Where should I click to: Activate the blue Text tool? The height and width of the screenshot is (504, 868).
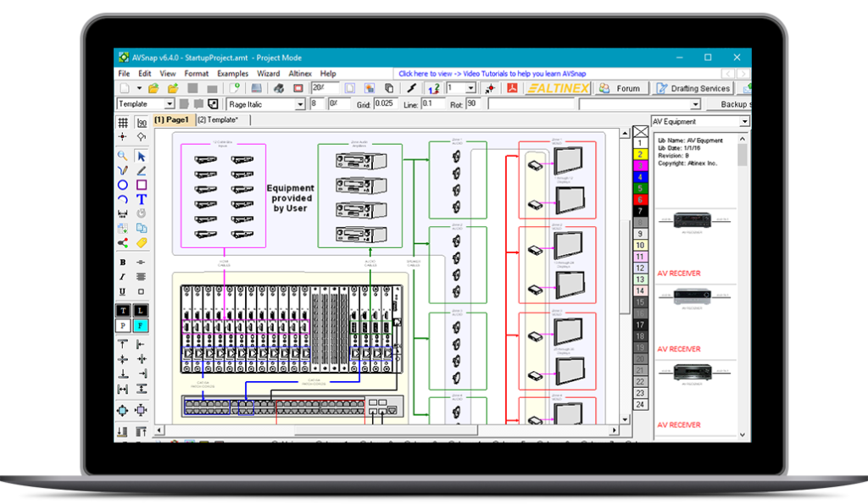pyautogui.click(x=142, y=199)
